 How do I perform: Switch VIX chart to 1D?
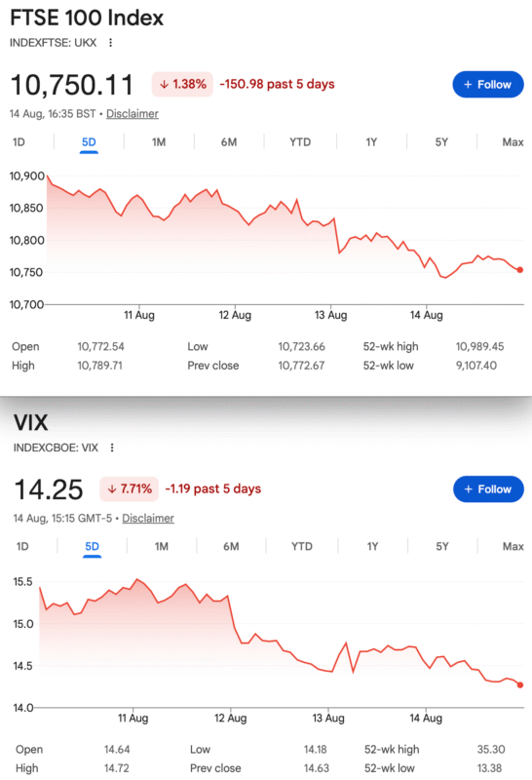coord(22,547)
